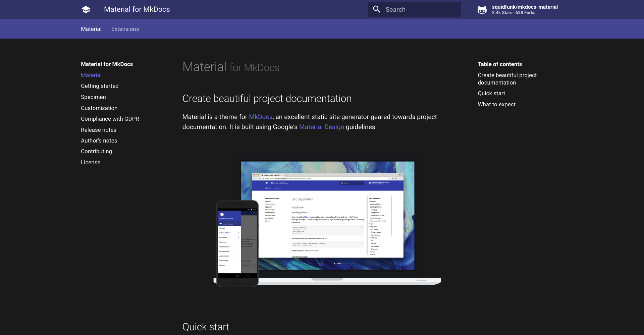The image size is (644, 335).
Task: Click the Table of contents heading
Action: (500, 64)
